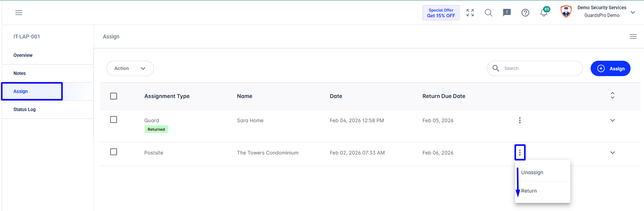
Task: Open the Assign panel options menu icon
Action: [633, 37]
